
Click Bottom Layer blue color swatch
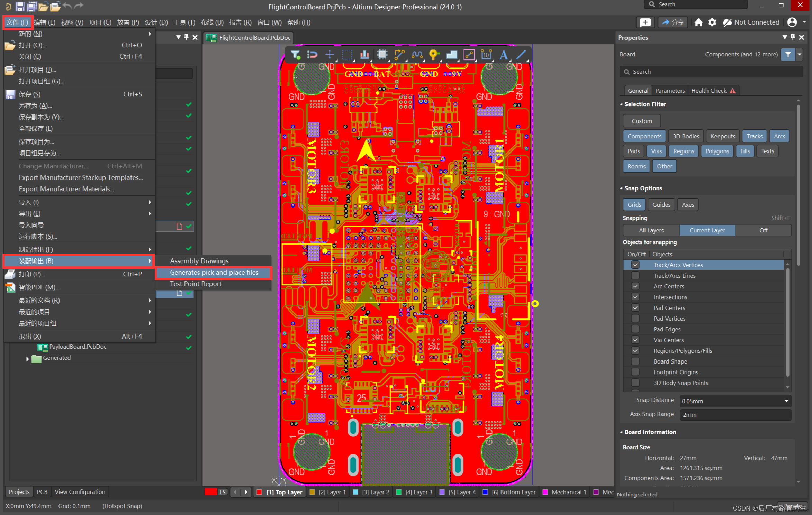click(x=485, y=492)
